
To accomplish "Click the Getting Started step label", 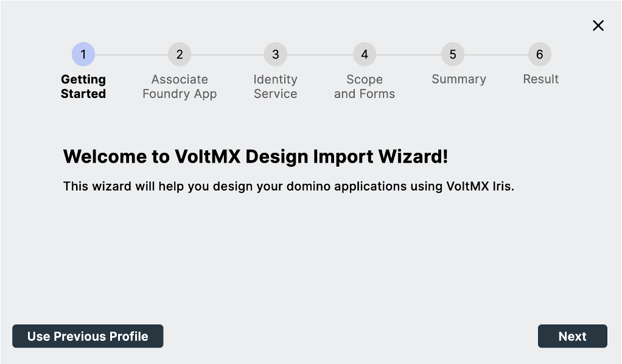I will (x=83, y=86).
